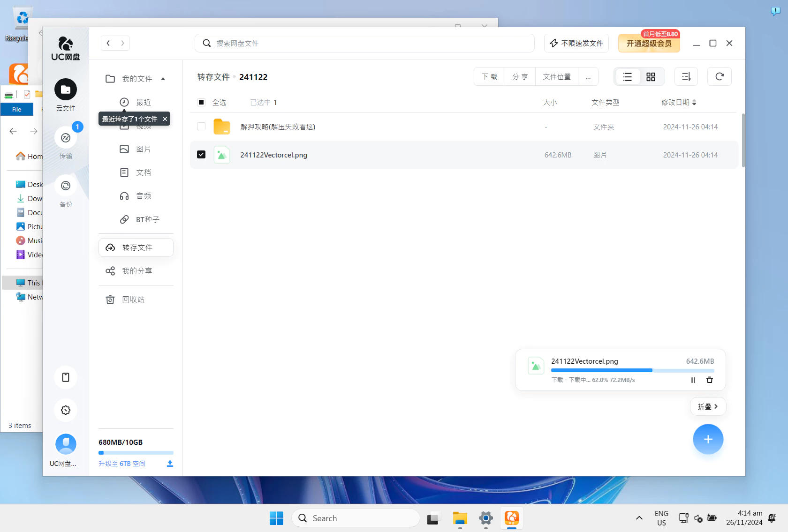Click the 分享 share button
This screenshot has width=788, height=532.
click(x=520, y=77)
